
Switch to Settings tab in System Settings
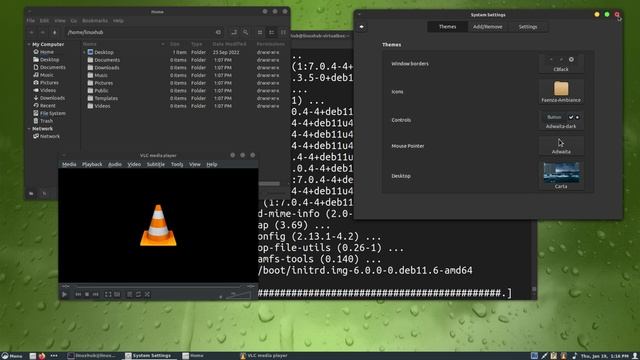528,27
